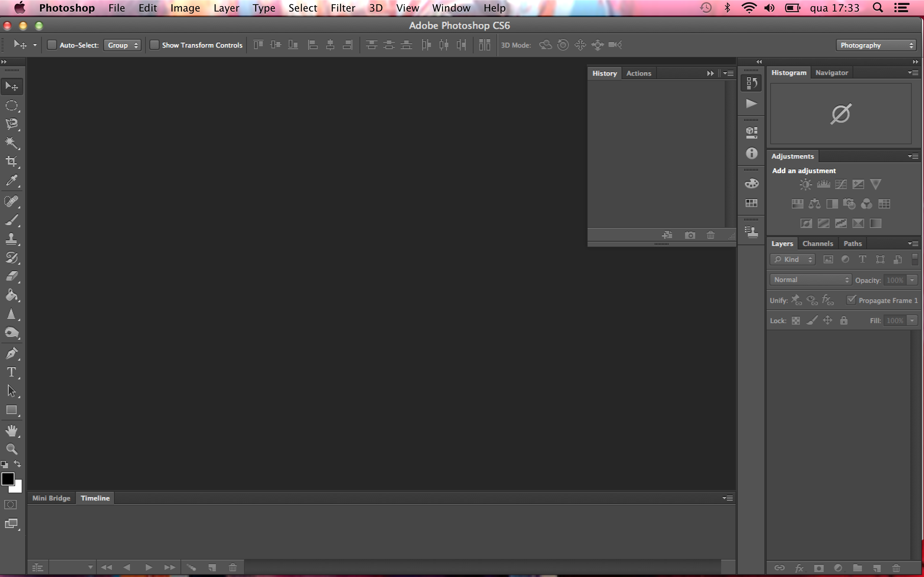This screenshot has height=577, width=924.
Task: Switch to the Actions tab
Action: pyautogui.click(x=639, y=73)
